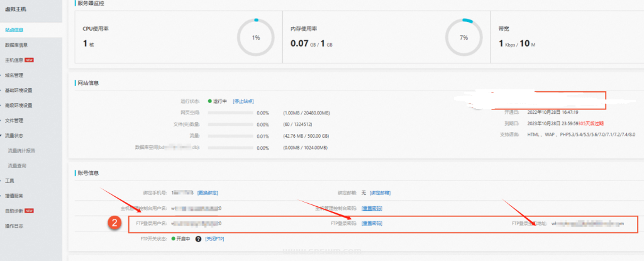Click the 数据库空间 usage progress bar

tap(230, 148)
